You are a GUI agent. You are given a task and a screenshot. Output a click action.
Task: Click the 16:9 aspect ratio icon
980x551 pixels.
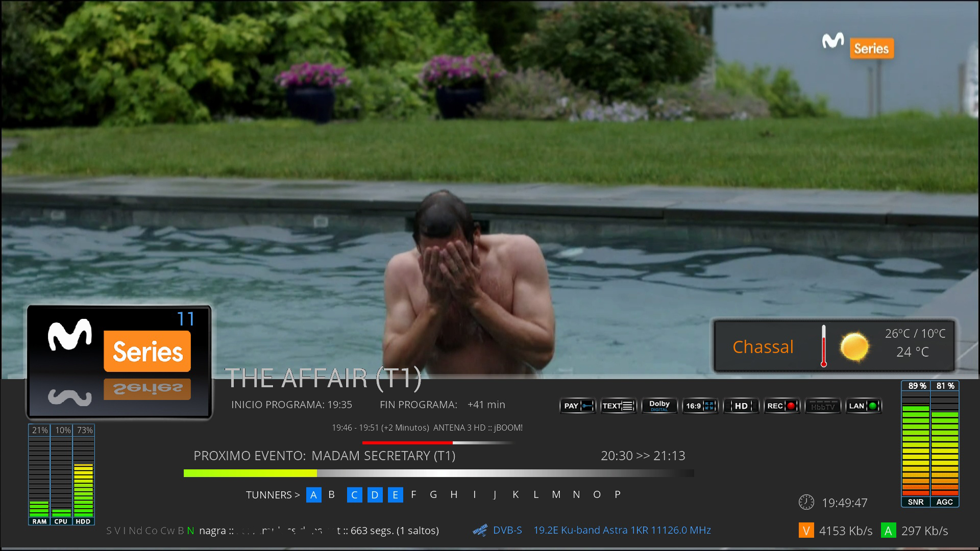(700, 406)
